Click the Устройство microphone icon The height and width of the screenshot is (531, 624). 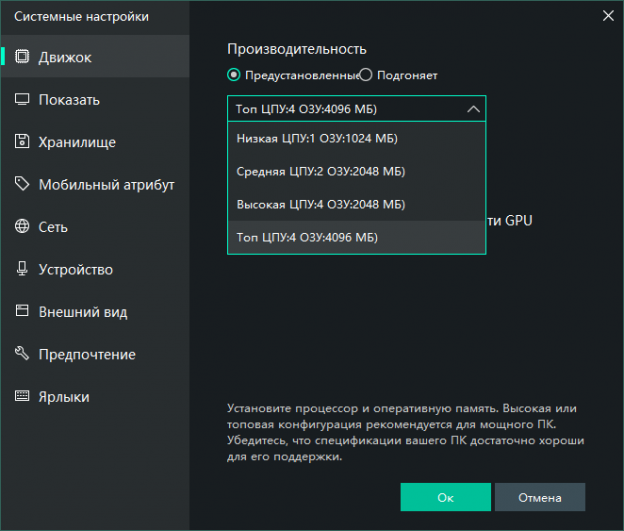[x=22, y=269]
